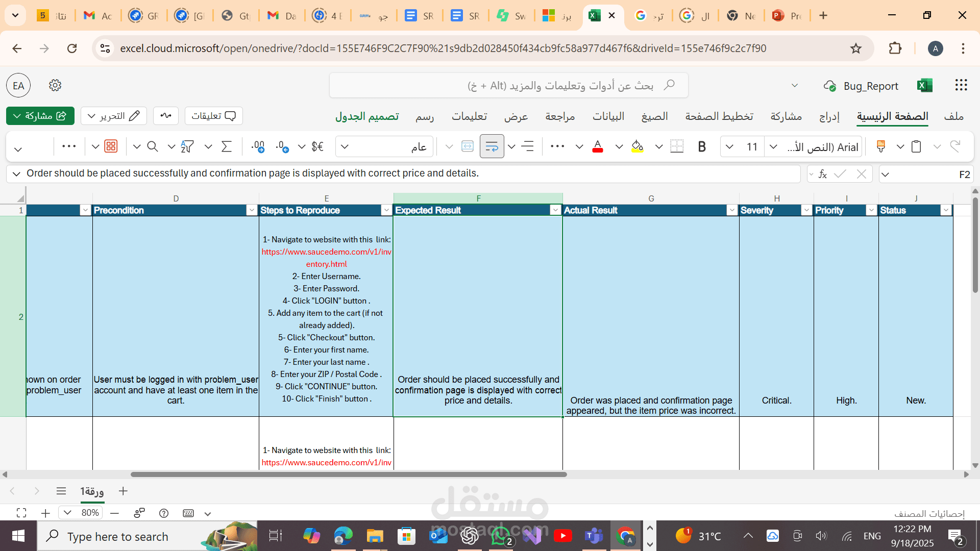Open the إدراج ribbon tab
The image size is (980, 551).
pyautogui.click(x=829, y=116)
